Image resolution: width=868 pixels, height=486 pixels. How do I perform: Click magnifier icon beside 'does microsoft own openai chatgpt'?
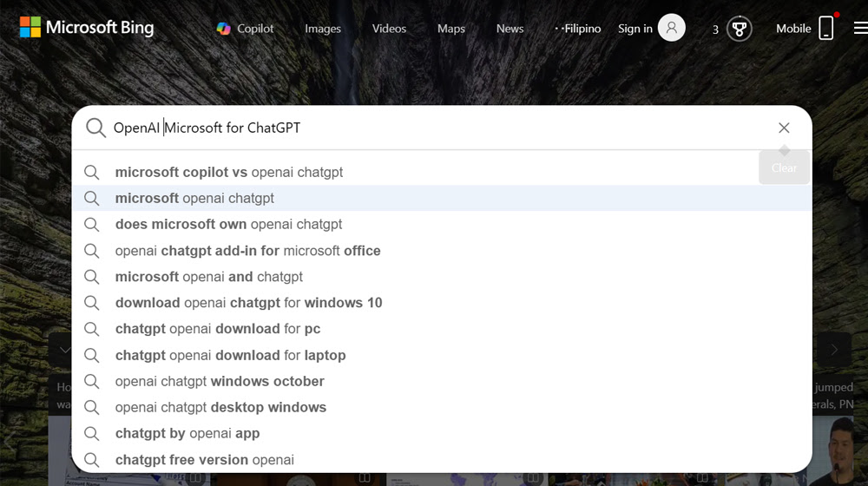(92, 224)
